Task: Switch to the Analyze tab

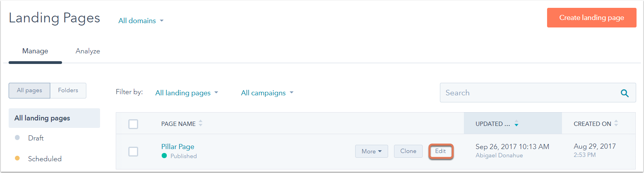Action: pyautogui.click(x=88, y=51)
